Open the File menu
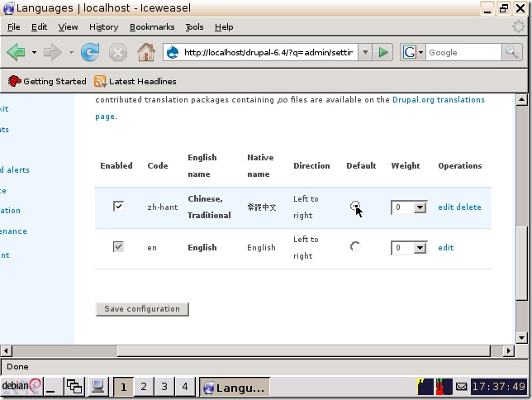Screen dimensions: 532x400 13,26
